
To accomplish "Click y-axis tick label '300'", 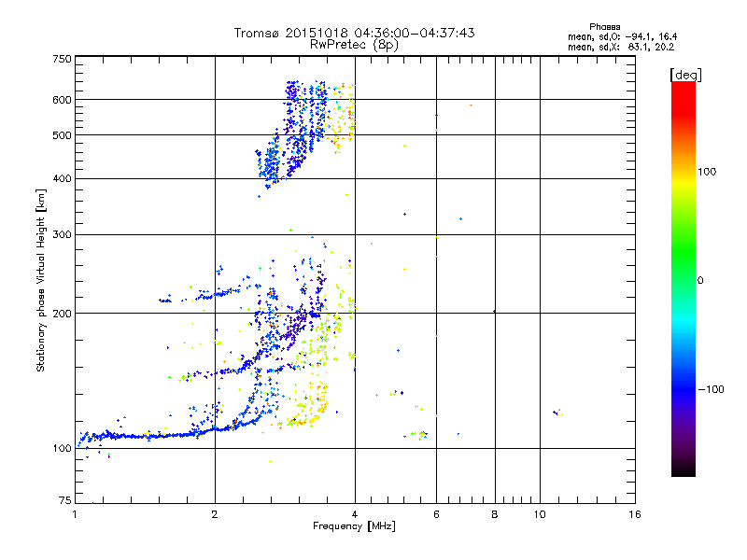I will pos(62,234).
